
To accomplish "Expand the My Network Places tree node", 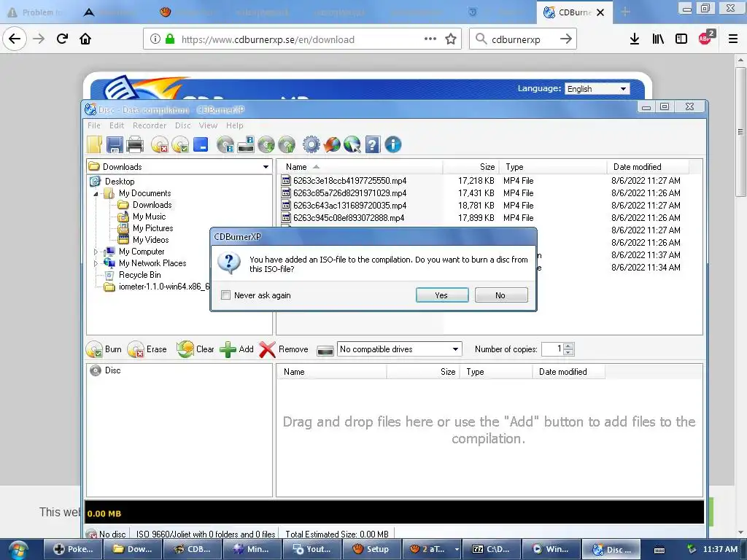I will point(96,263).
